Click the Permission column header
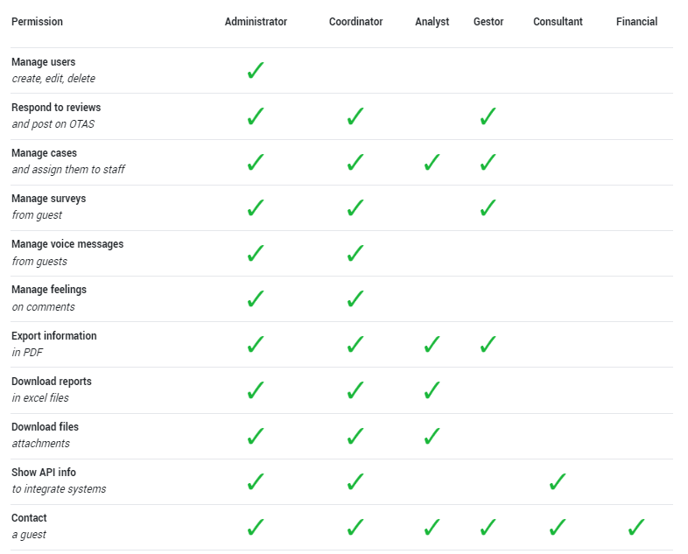This screenshot has width=688, height=554. pyautogui.click(x=37, y=21)
